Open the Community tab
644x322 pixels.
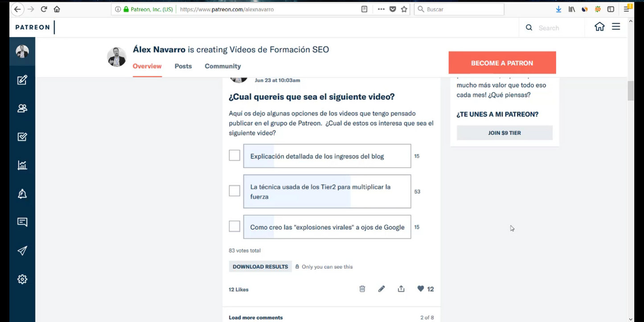pyautogui.click(x=222, y=66)
